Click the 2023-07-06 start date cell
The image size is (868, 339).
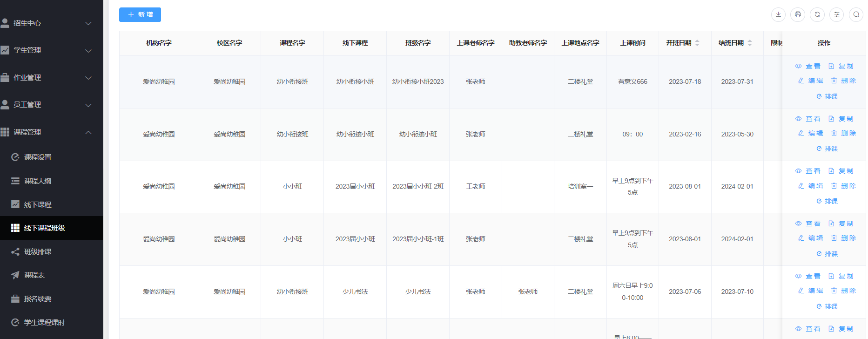point(685,292)
